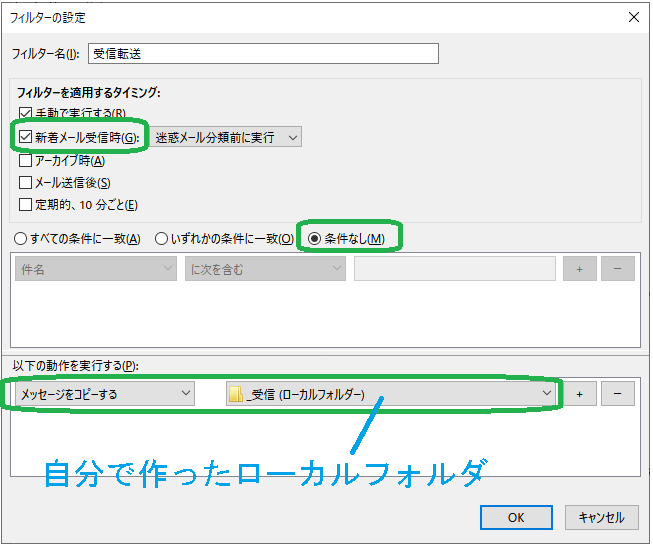Toggle the 手動で実行する checkbox

(x=26, y=114)
